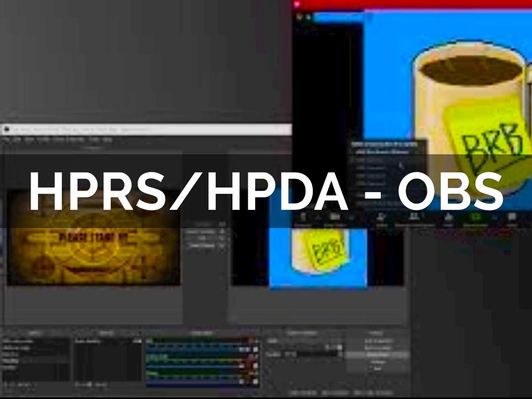The height and width of the screenshot is (399, 532).
Task: Click the Zoom stop video camera icon
Action: pos(334,217)
